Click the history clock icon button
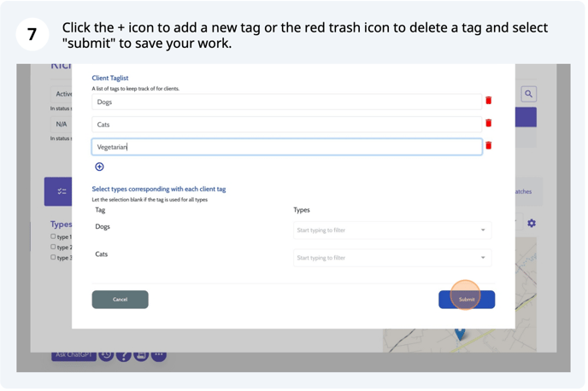The image size is (588, 391). coord(107,354)
